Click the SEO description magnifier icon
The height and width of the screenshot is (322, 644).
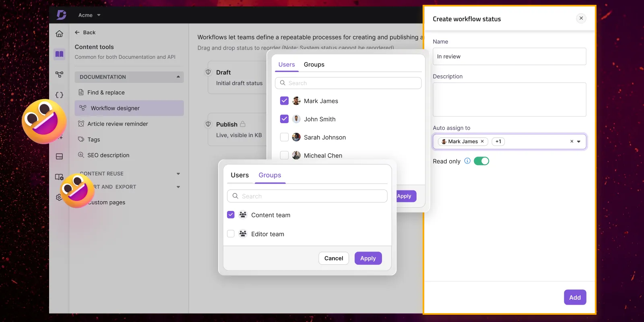[81, 155]
